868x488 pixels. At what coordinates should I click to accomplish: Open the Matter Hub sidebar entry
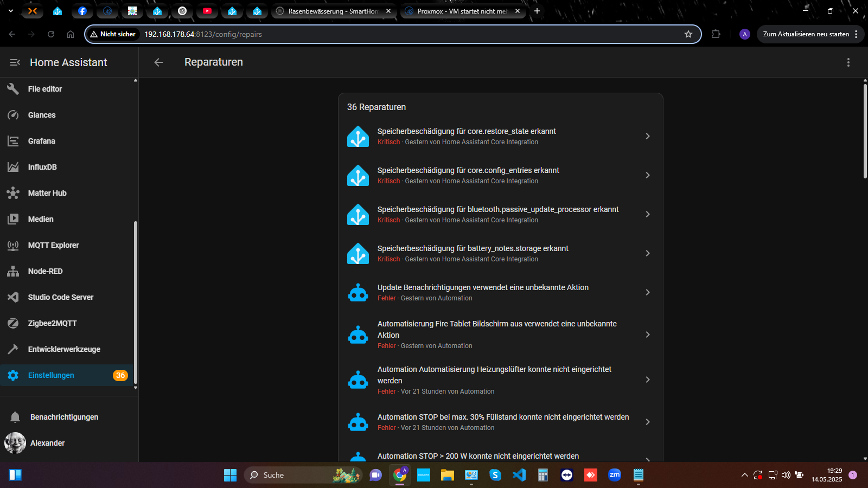(47, 193)
